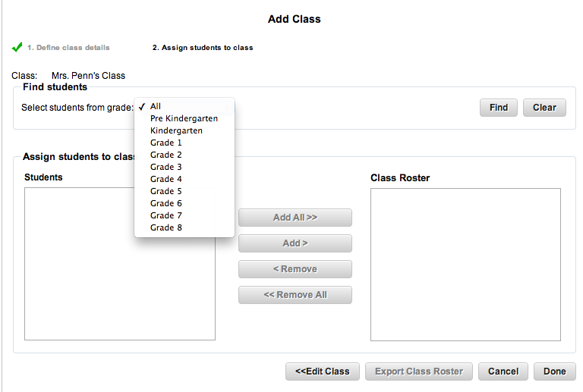Pick Grade 3 from grade menu
The width and height of the screenshot is (583, 392).
tap(166, 167)
